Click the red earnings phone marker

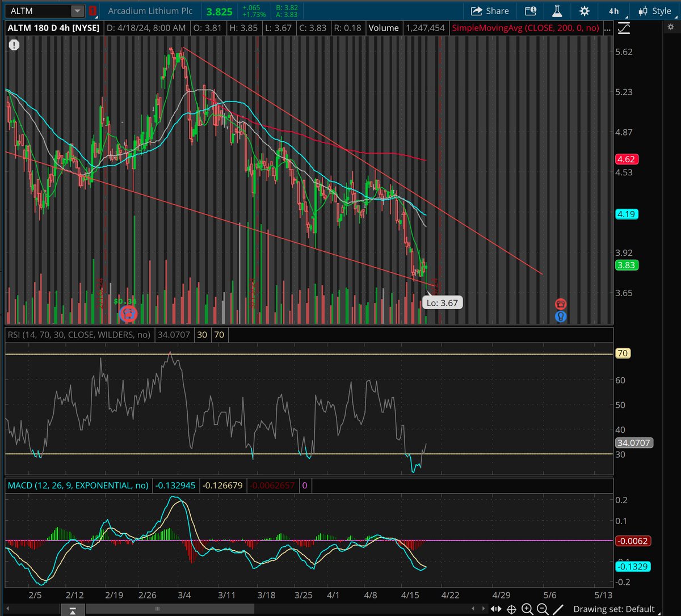point(561,304)
